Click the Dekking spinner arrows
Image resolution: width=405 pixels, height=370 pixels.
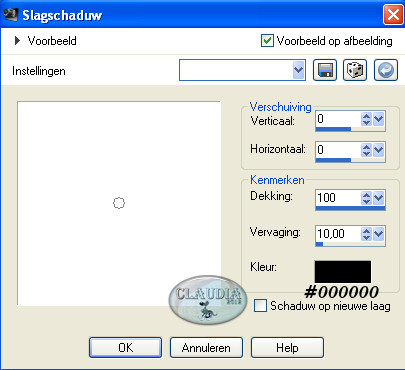tap(366, 198)
